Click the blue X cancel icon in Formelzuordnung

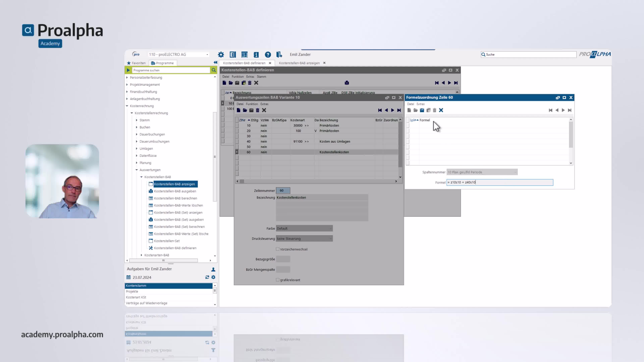[441, 110]
